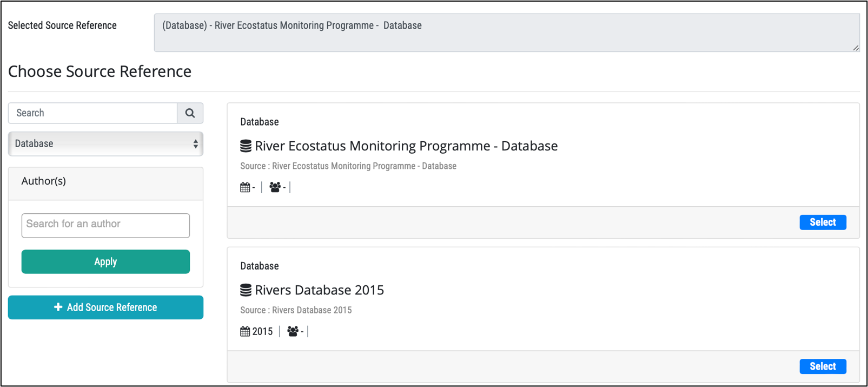Click the Rivers Database 2015 title

pos(319,290)
